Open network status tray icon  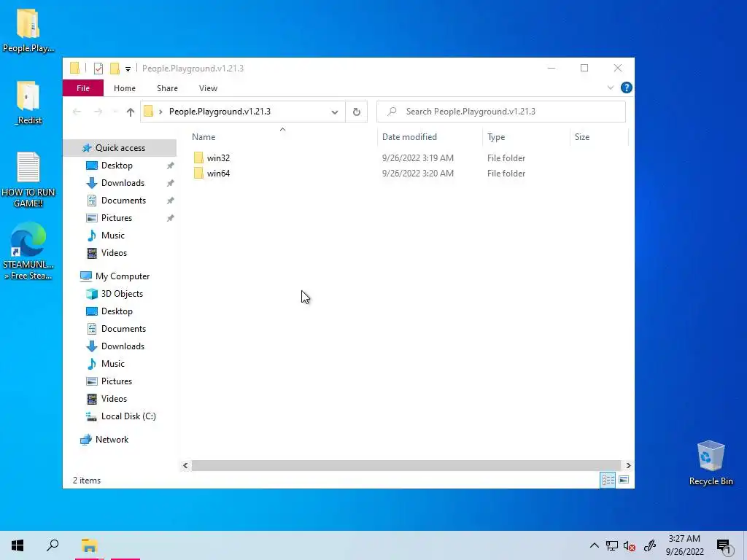point(612,545)
